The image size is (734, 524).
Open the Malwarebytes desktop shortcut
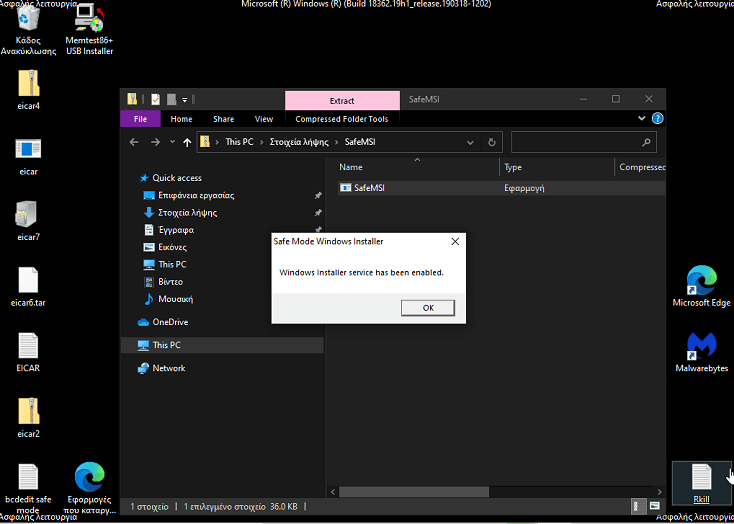701,347
